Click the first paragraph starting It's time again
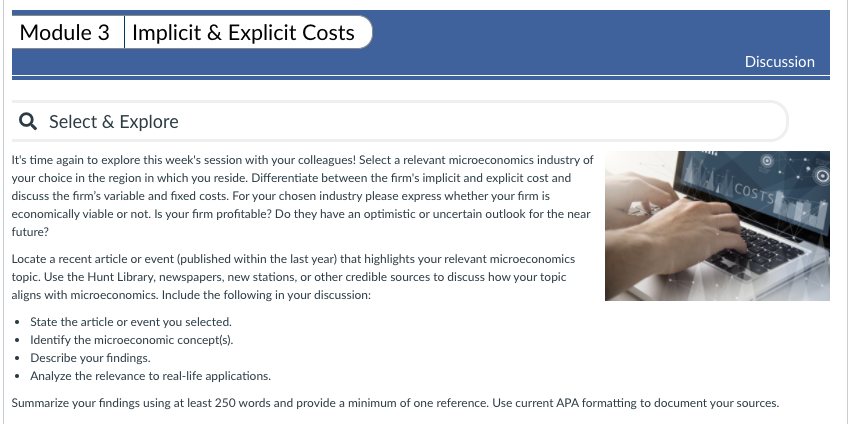 click(302, 196)
